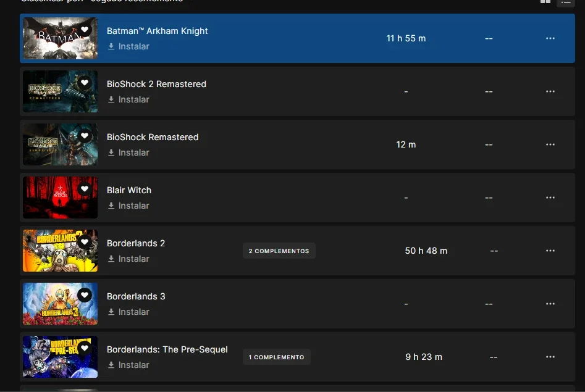Unfavorite Batman Arkham Knight with heart icon
The height and width of the screenshot is (392, 585).
coord(85,30)
